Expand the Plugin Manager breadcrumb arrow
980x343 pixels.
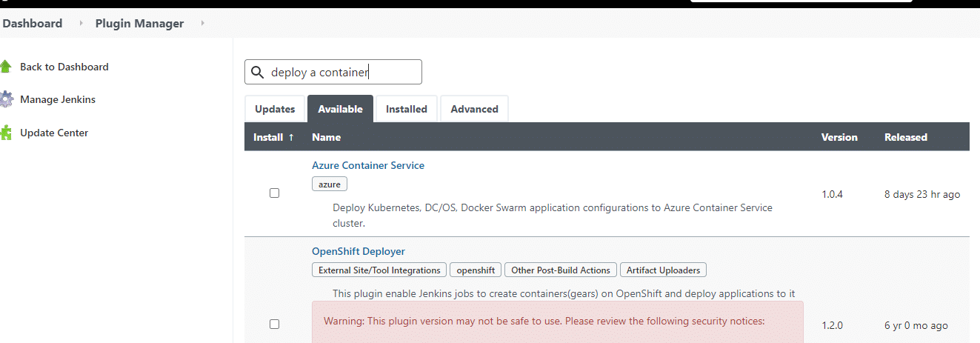pos(202,24)
